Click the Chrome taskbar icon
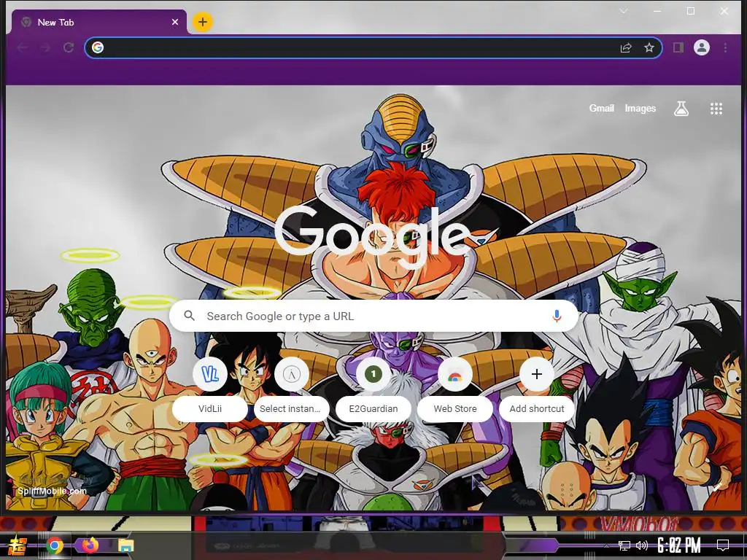Screen dimensions: 747x560 pos(55,545)
